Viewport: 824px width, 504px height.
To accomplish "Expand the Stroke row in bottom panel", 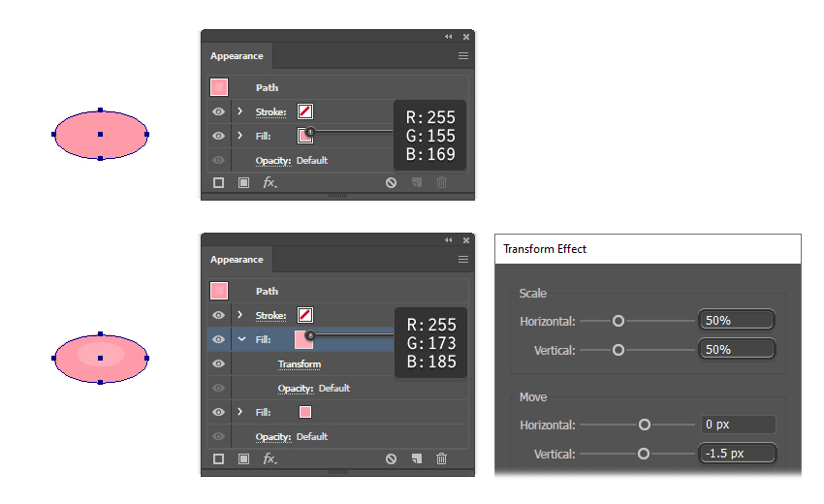I will click(239, 315).
